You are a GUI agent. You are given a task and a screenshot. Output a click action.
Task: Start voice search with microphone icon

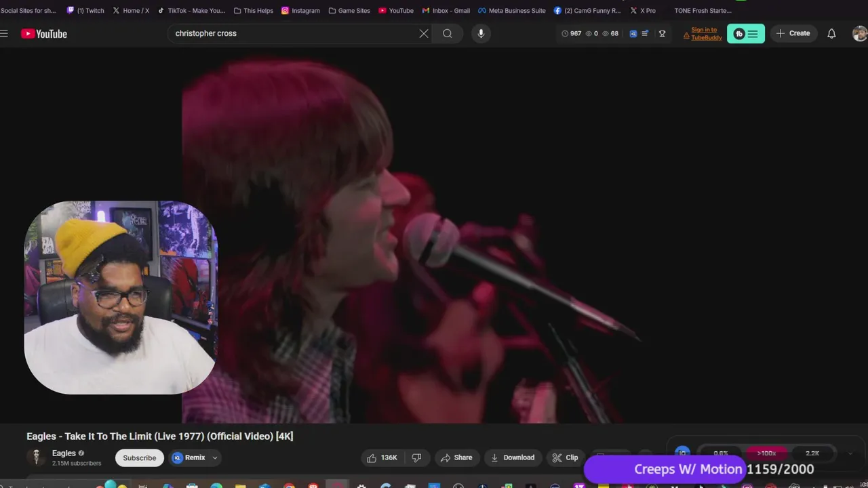point(481,33)
